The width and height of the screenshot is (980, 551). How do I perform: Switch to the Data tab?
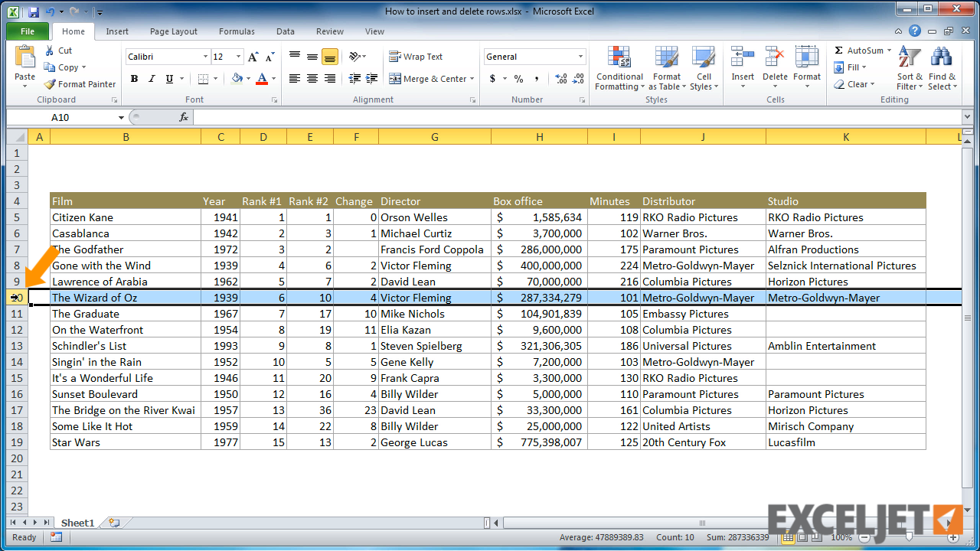click(286, 31)
